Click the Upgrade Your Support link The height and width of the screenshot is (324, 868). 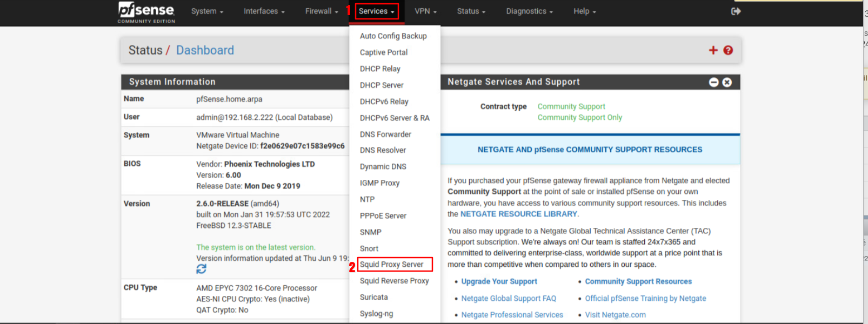click(499, 281)
